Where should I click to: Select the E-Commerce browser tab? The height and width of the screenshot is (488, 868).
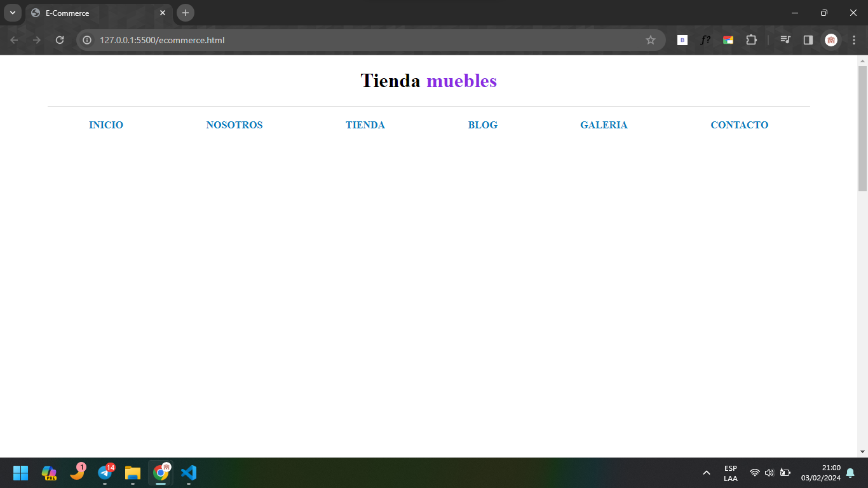[98, 13]
